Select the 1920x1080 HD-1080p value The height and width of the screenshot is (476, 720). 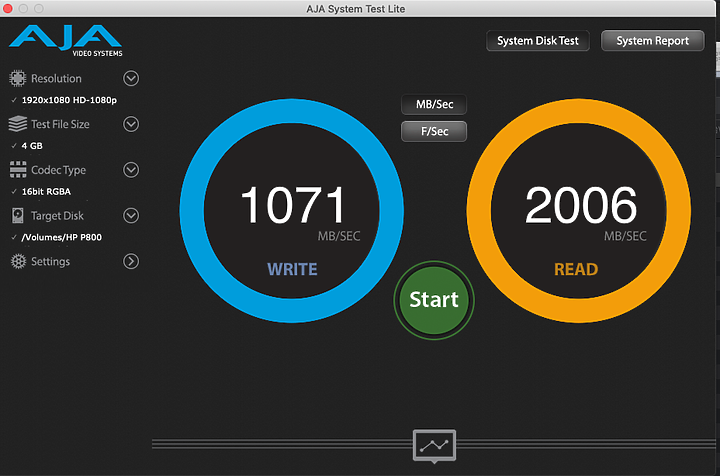(69, 100)
